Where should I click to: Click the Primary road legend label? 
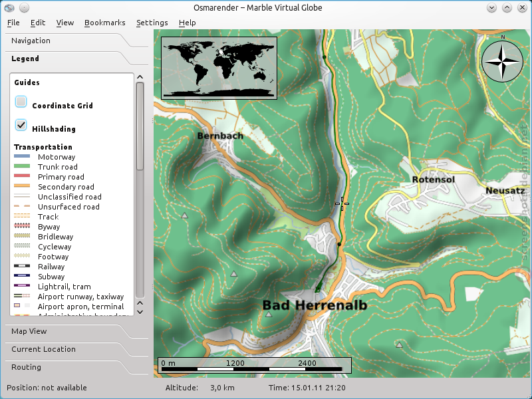point(61,177)
